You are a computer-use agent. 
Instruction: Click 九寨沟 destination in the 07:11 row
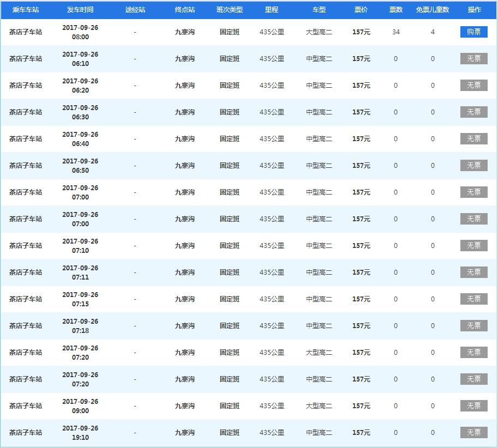184,272
